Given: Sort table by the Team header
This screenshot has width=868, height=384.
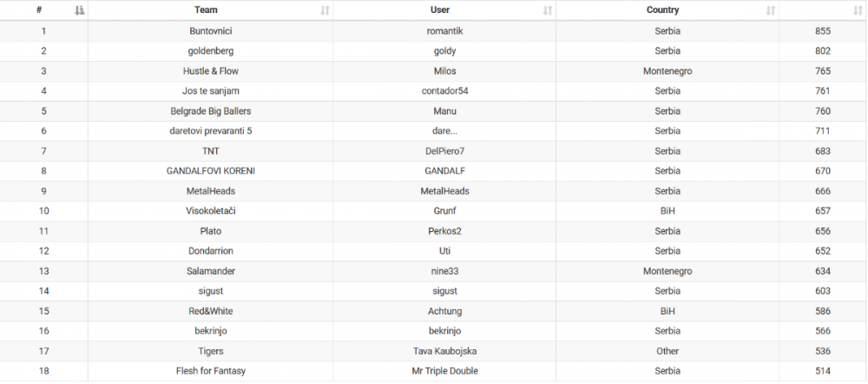Looking at the screenshot, I should (210, 10).
